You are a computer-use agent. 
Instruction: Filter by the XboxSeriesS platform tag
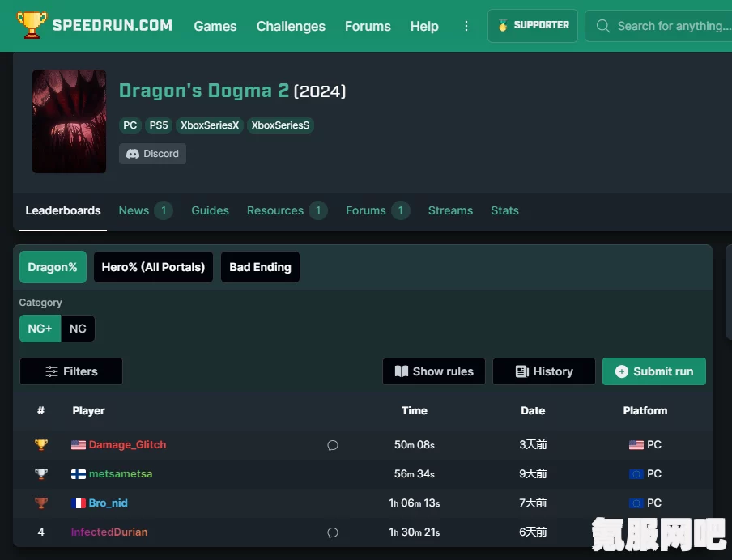click(280, 125)
